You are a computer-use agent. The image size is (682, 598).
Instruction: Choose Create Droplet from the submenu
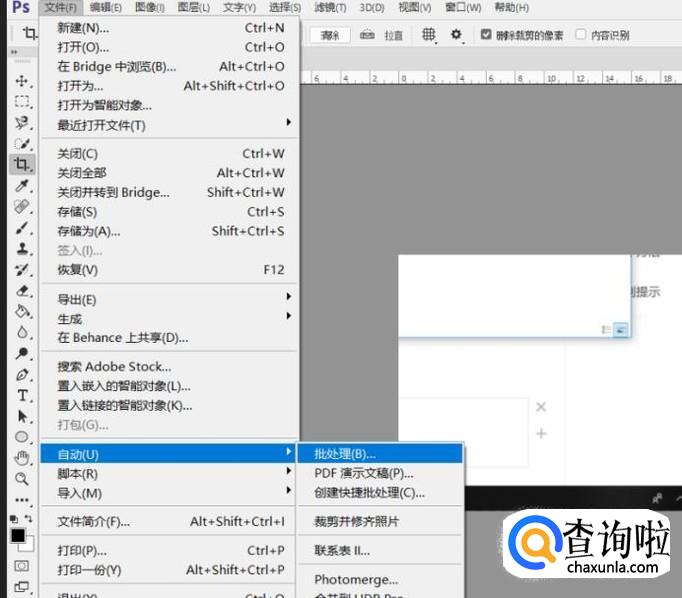point(380,493)
